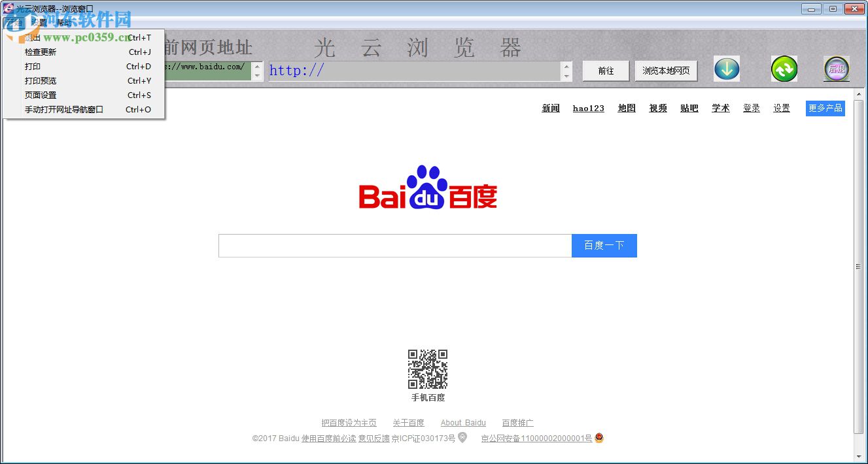Choose 页面设置 from the menu
The height and width of the screenshot is (464, 868).
click(x=41, y=95)
